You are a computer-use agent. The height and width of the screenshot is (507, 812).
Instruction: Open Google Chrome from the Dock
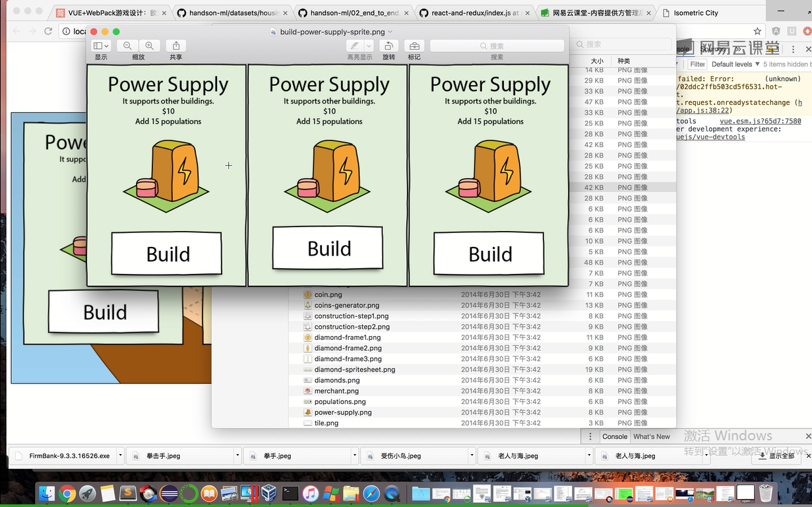(67, 493)
